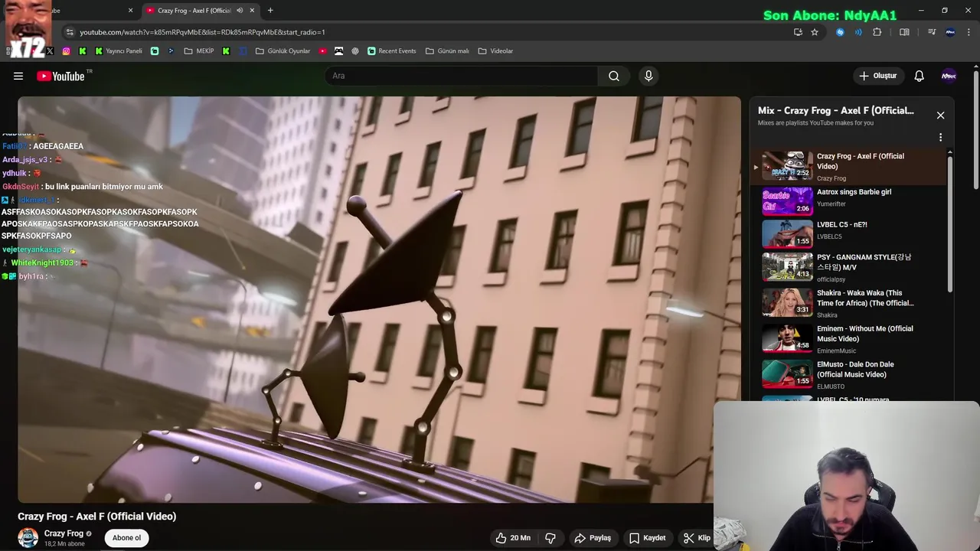The width and height of the screenshot is (980, 551).
Task: Click the video player area
Action: [379, 299]
